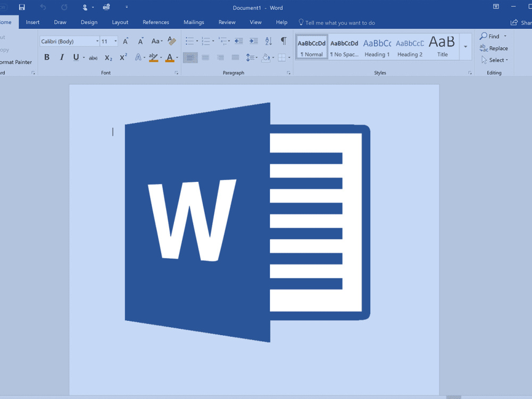Click the Touch/Mouse Mode icon

pos(85,7)
